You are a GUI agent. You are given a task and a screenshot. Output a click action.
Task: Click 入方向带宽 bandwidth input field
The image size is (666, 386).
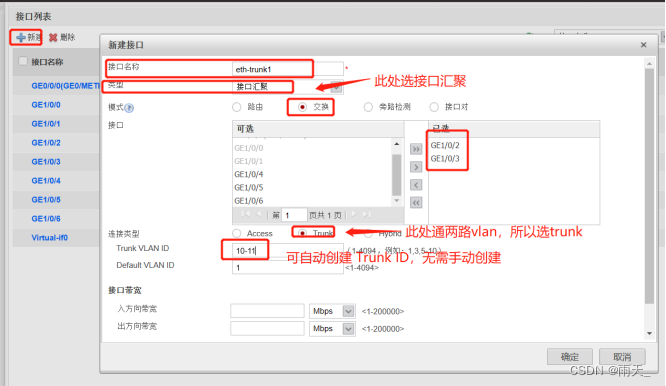(267, 311)
